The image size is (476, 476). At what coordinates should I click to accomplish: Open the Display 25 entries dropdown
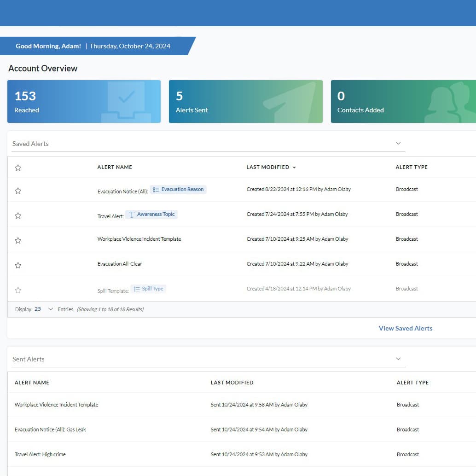click(44, 309)
